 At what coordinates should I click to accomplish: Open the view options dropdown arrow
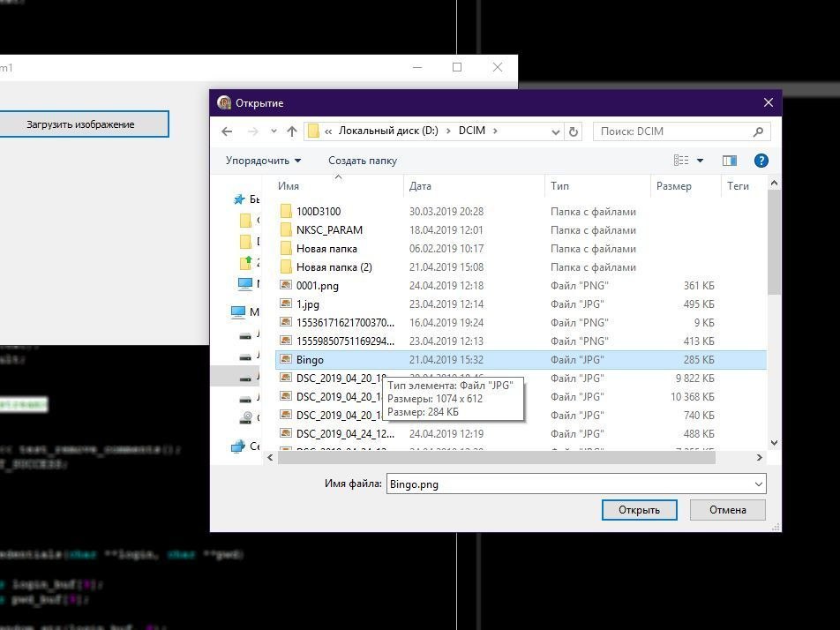click(700, 161)
